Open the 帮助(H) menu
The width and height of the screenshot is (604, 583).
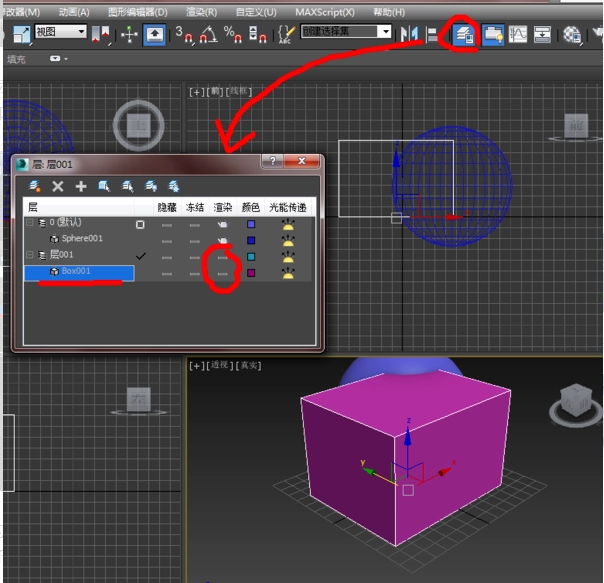point(389,12)
